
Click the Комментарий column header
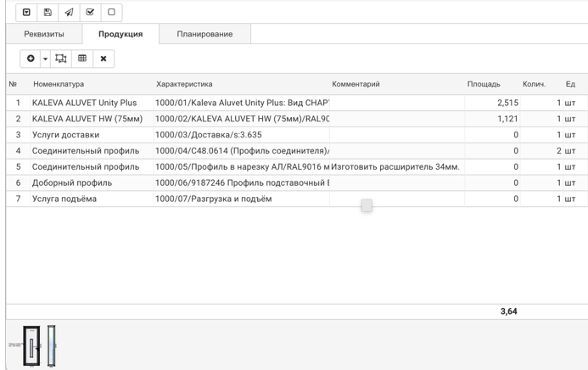(x=356, y=84)
